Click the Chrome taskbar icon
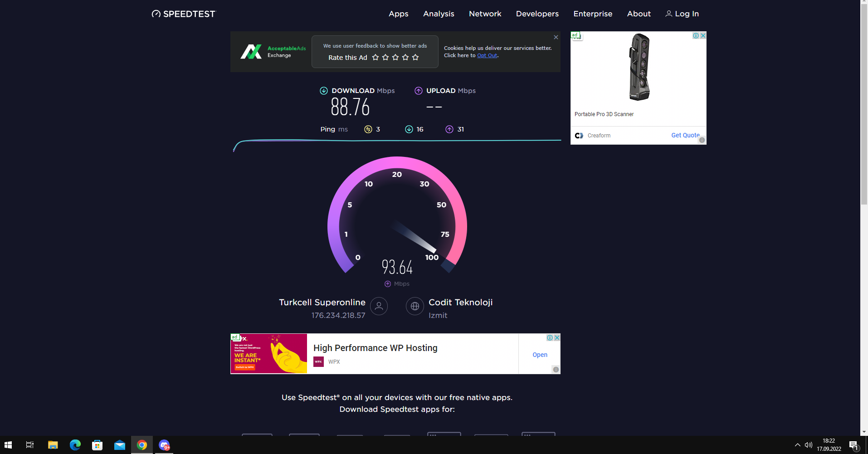This screenshot has width=868, height=454. point(142,445)
